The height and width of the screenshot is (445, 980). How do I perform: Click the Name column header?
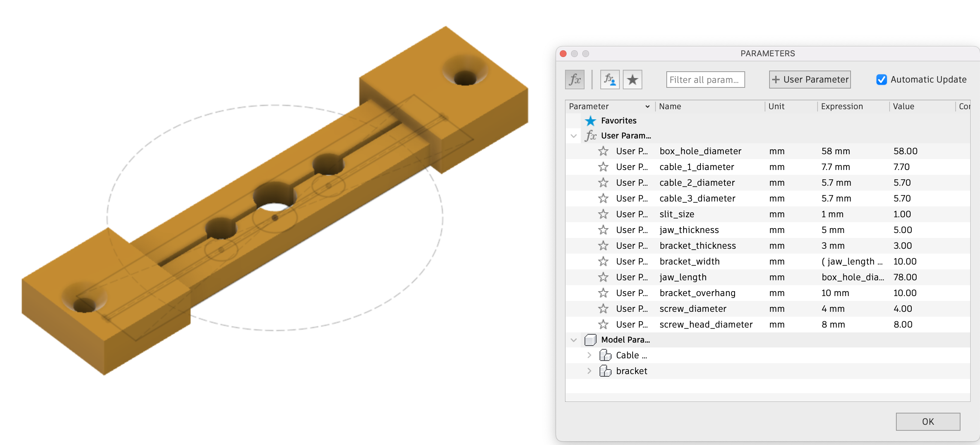point(670,107)
